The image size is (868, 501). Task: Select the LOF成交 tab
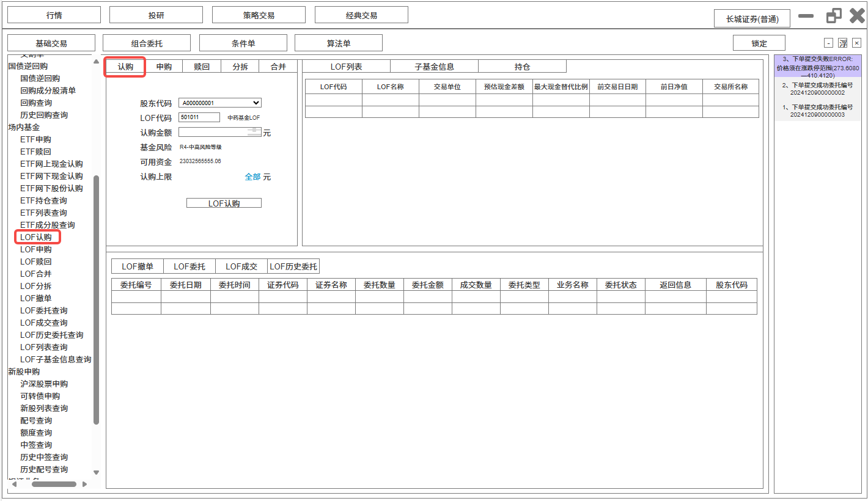(x=241, y=266)
